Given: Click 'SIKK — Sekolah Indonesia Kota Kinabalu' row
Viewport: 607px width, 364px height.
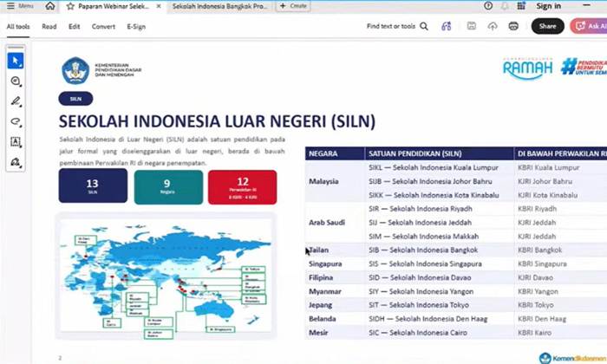Looking at the screenshot, I should [434, 195].
